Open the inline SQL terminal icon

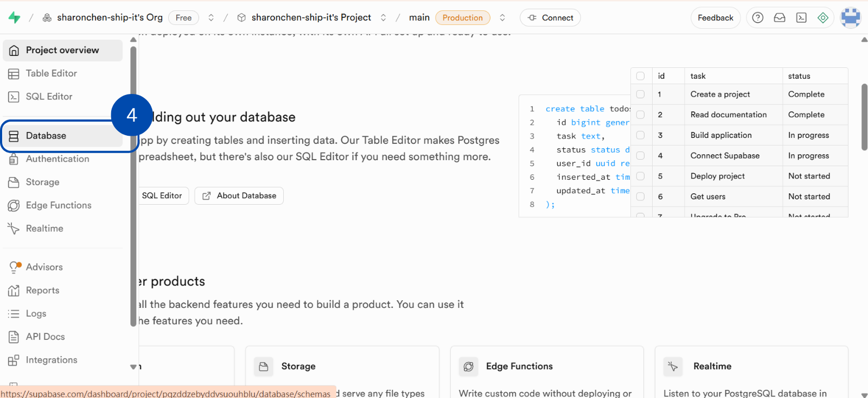point(801,17)
